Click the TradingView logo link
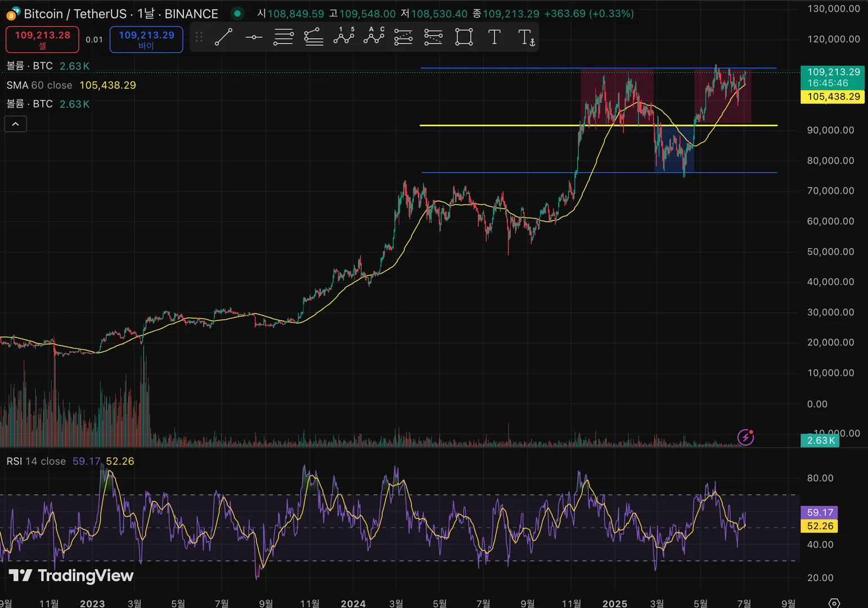 (71, 575)
